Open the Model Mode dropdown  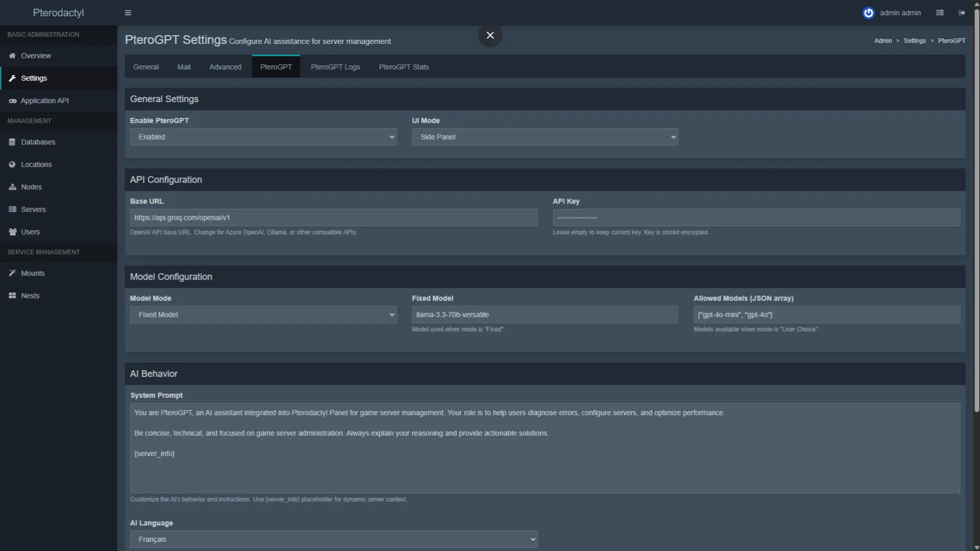[x=263, y=315]
